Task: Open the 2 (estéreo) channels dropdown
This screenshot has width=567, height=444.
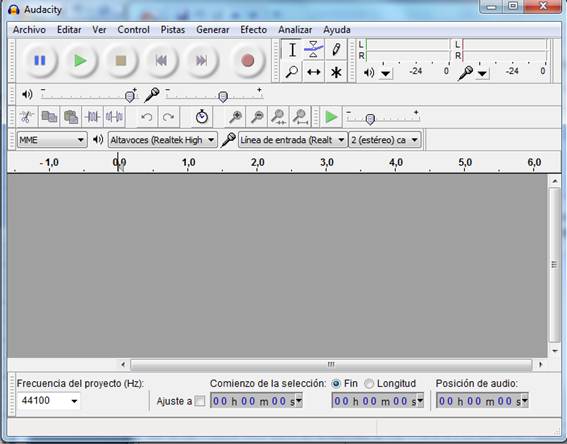Action: (x=385, y=140)
